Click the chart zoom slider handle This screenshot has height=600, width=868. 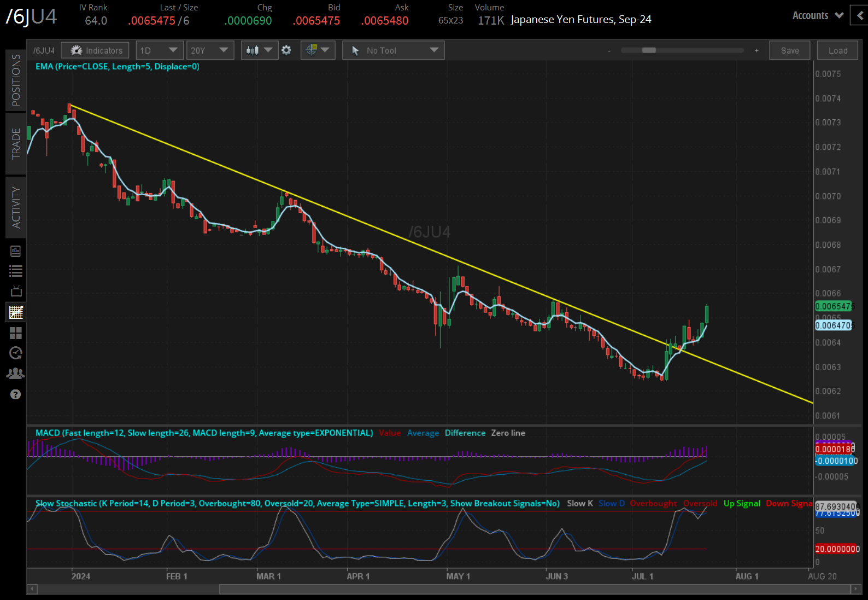point(649,50)
